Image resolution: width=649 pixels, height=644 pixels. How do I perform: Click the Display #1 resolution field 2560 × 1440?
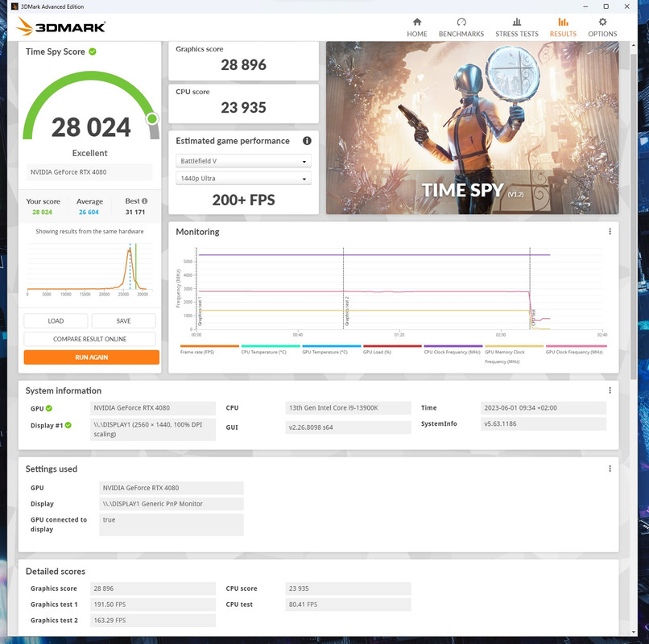pyautogui.click(x=153, y=430)
